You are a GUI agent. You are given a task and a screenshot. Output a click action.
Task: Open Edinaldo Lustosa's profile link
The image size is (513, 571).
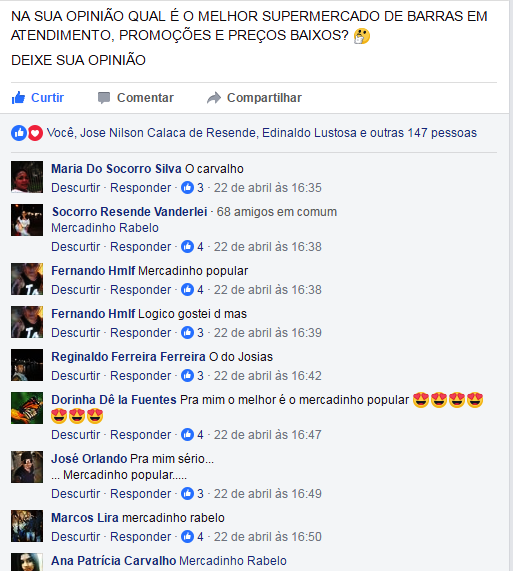coord(309,133)
